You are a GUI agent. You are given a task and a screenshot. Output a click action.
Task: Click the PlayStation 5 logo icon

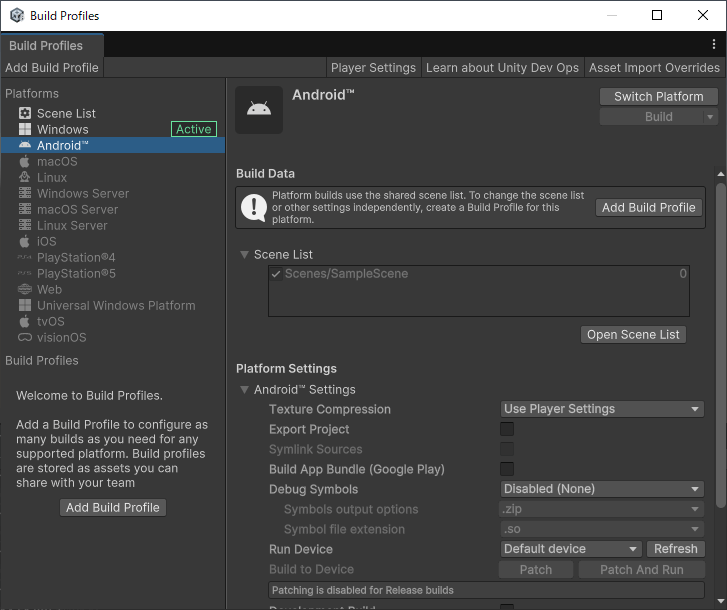coord(25,273)
